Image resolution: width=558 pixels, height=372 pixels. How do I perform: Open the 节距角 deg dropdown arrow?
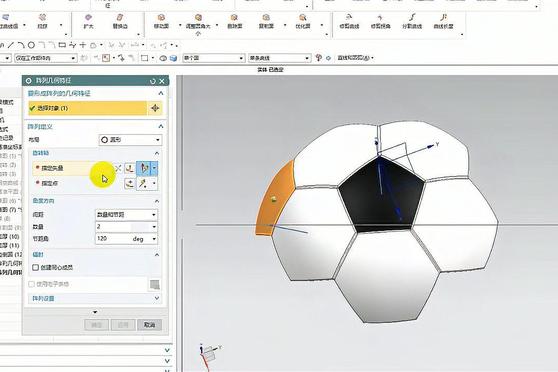tap(154, 239)
